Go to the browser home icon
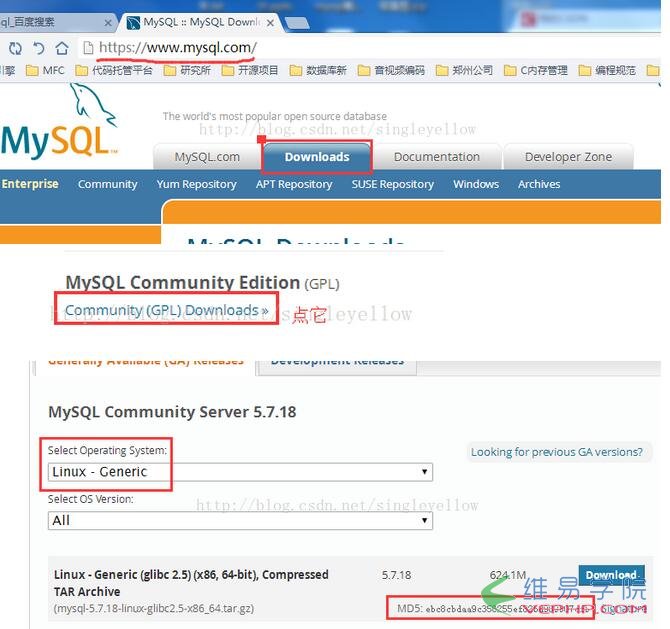Screen dimensions: 670x629 (x=62, y=48)
